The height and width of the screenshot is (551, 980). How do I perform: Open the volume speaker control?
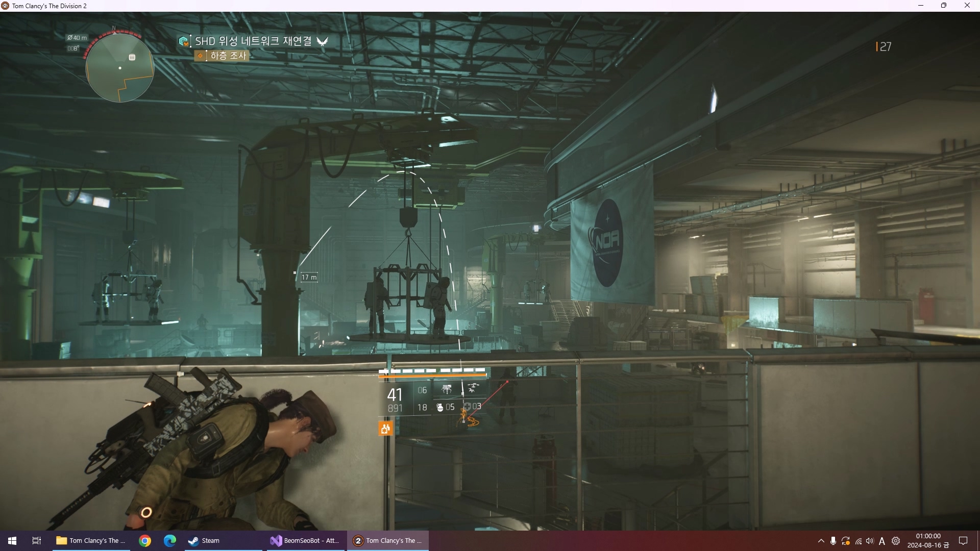[x=870, y=541]
